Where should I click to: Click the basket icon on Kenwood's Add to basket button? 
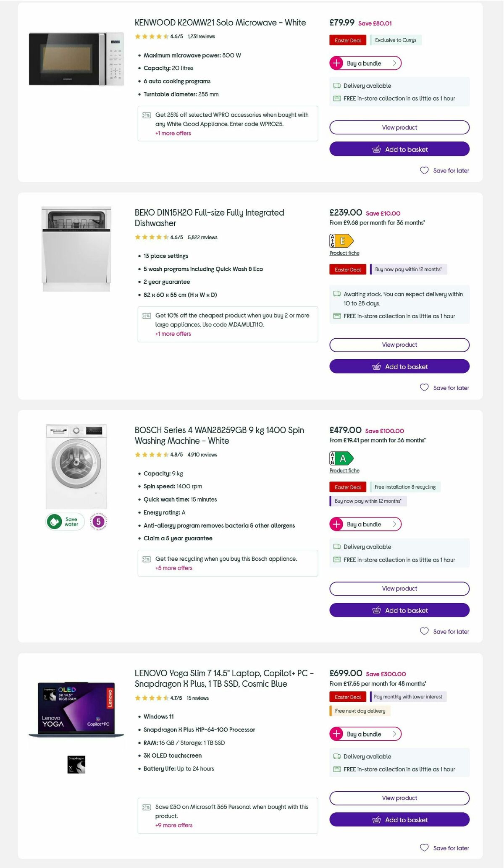(x=377, y=149)
